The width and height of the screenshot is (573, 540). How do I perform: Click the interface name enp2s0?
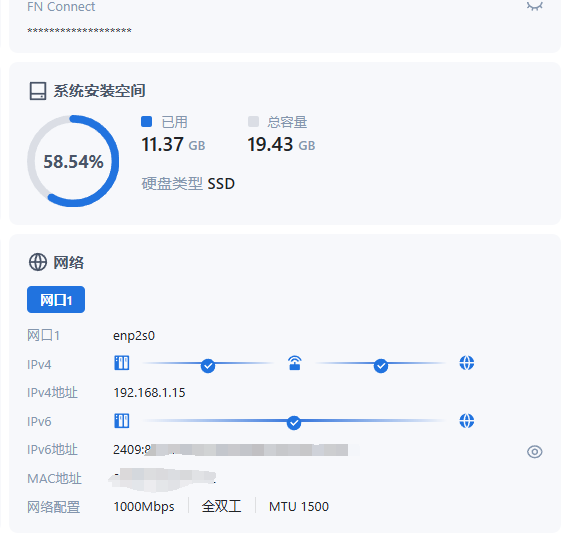pos(134,335)
